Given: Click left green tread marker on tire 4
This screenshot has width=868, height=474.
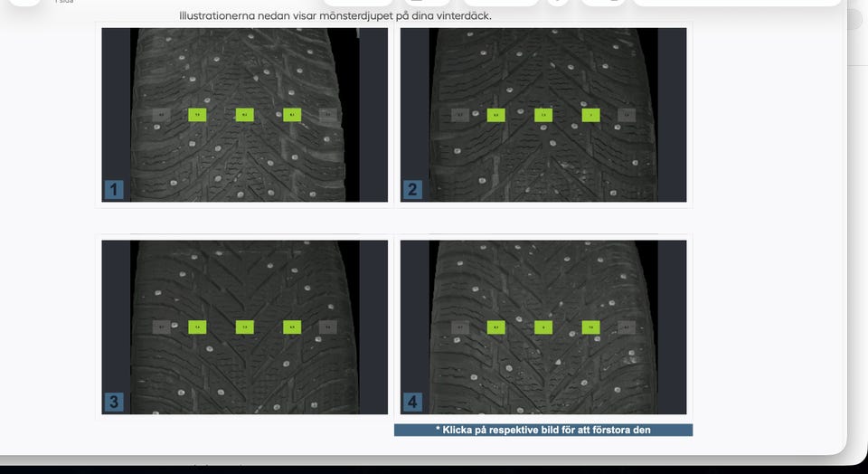Looking at the screenshot, I should (496, 327).
